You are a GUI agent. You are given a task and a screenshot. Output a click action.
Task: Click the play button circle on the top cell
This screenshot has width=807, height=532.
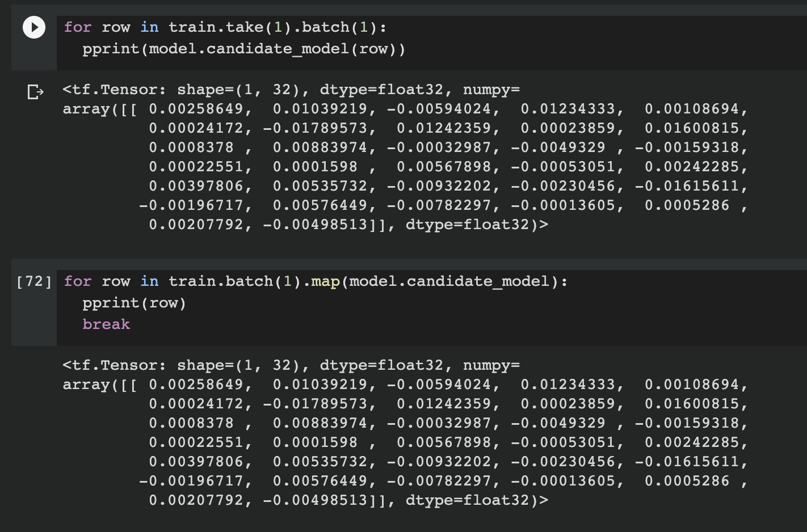pos(33,27)
